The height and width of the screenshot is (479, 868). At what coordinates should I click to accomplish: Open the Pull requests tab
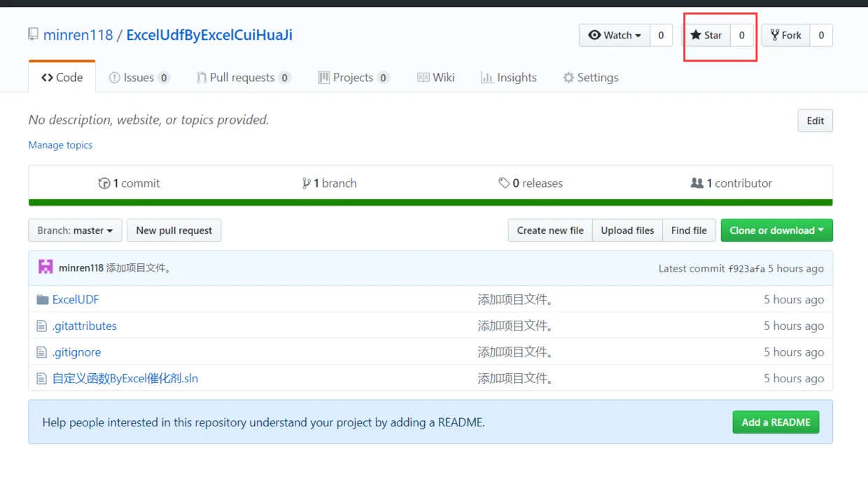(244, 78)
